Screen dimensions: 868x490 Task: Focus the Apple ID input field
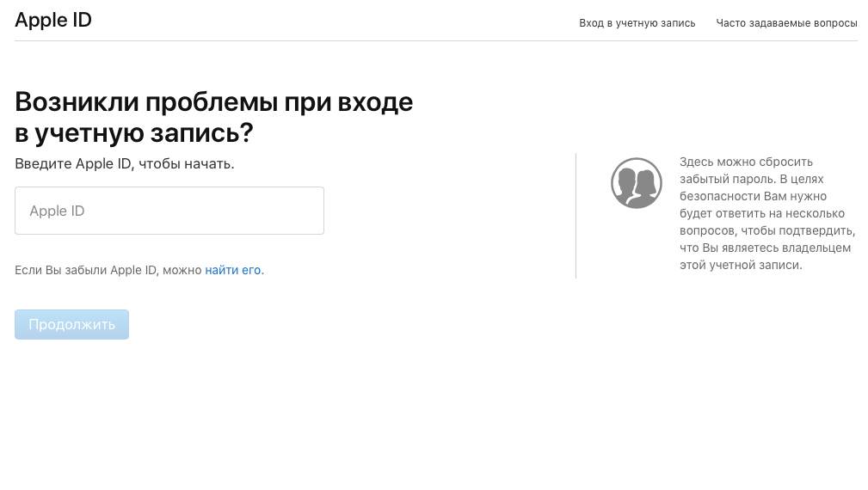(169, 211)
